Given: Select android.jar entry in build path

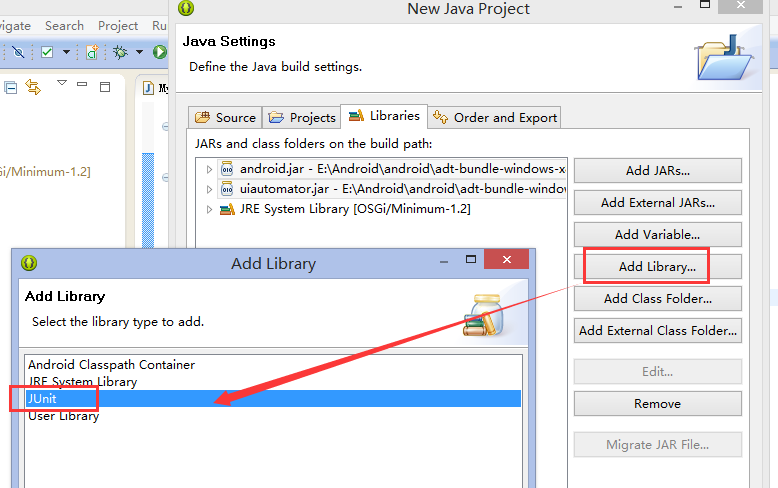Looking at the screenshot, I should [x=393, y=169].
